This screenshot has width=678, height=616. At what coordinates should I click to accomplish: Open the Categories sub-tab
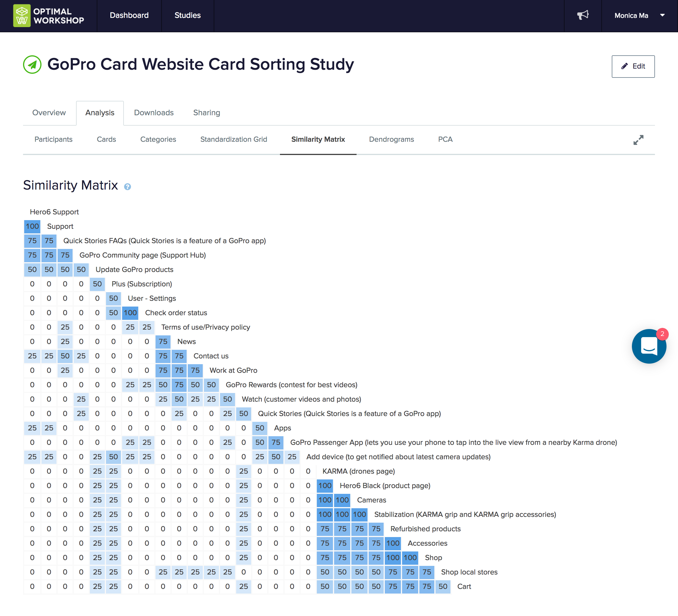click(158, 139)
